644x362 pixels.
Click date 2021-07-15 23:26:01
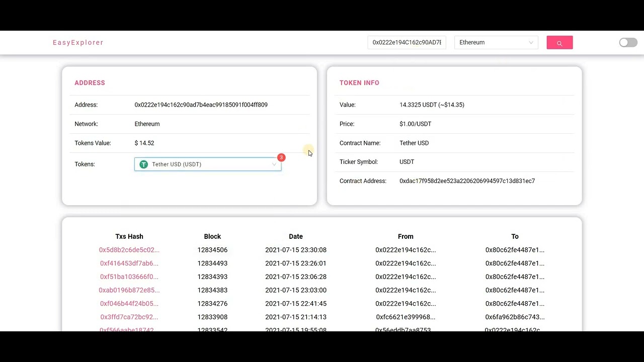[x=296, y=263]
